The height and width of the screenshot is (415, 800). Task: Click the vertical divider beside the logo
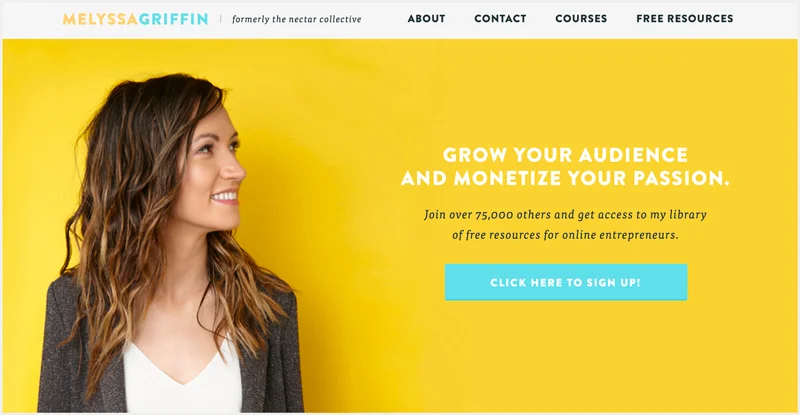(x=220, y=19)
